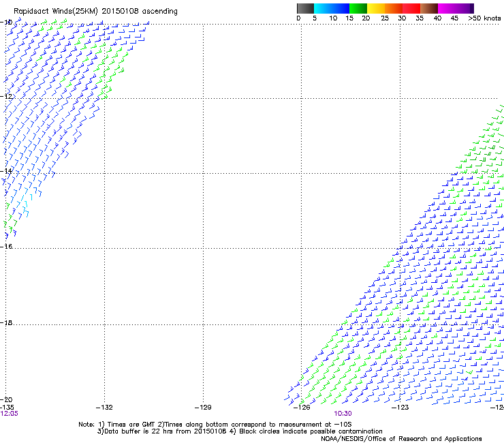Click the red 30-35 knots color band

[x=411, y=8]
